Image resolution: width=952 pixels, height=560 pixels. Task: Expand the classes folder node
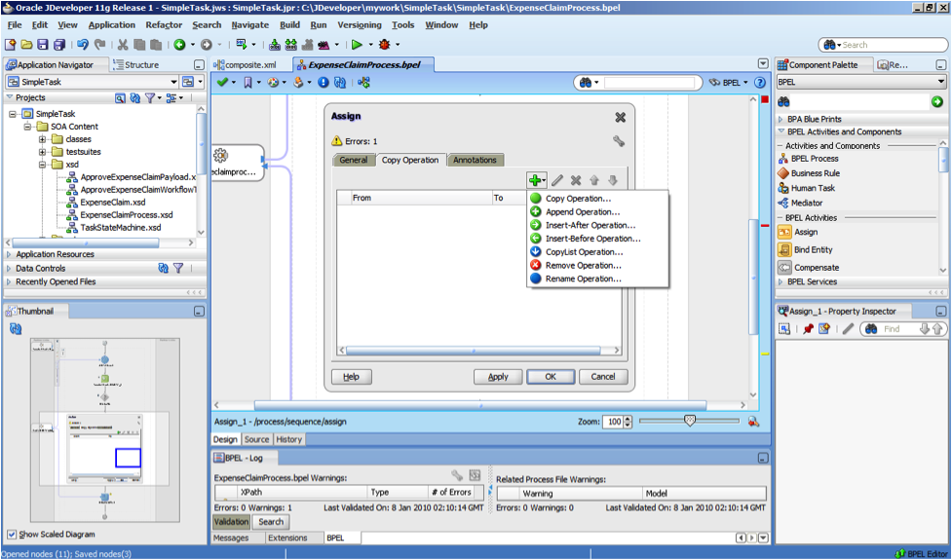pos(43,139)
